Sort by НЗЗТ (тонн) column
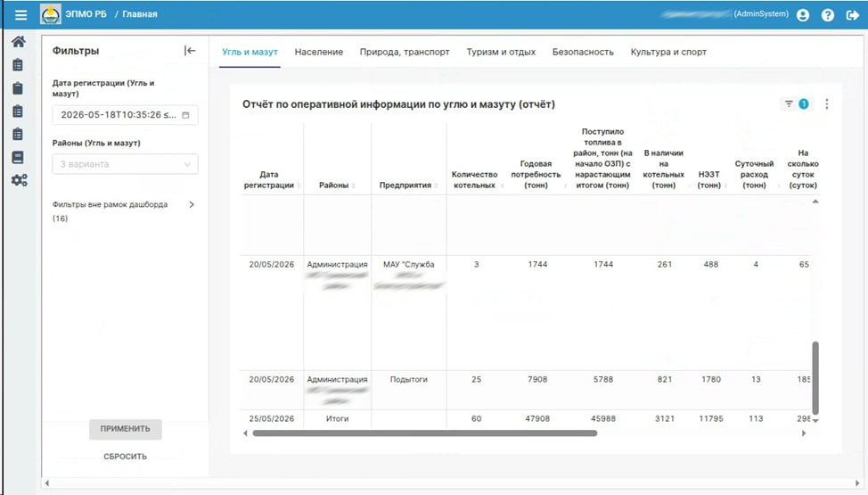The height and width of the screenshot is (495, 868). coord(725,186)
